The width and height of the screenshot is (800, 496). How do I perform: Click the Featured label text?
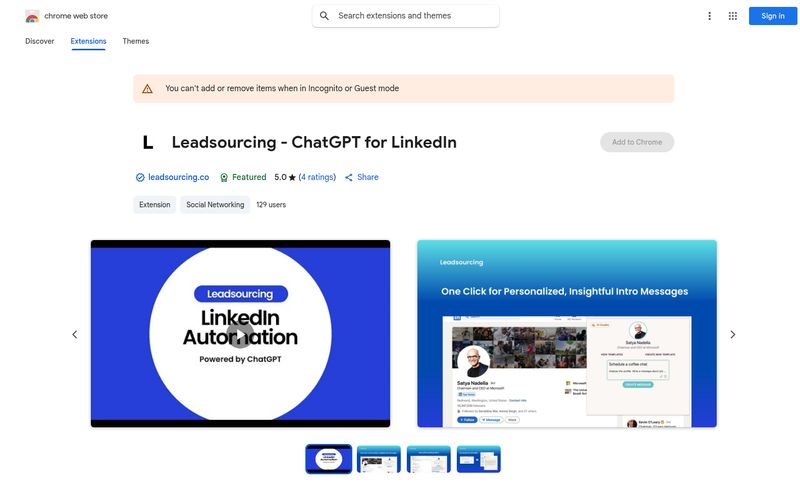tap(249, 178)
